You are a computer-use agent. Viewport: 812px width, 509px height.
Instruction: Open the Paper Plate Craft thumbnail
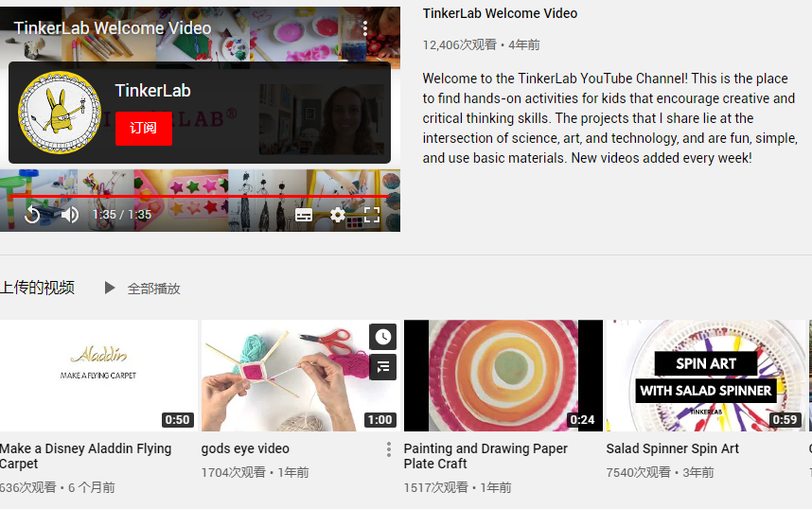(x=503, y=376)
